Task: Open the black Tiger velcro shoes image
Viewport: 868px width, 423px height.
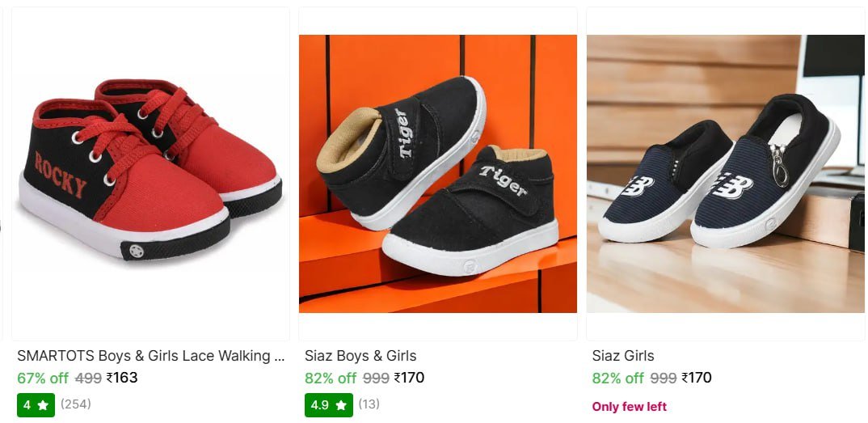Action: [438, 173]
